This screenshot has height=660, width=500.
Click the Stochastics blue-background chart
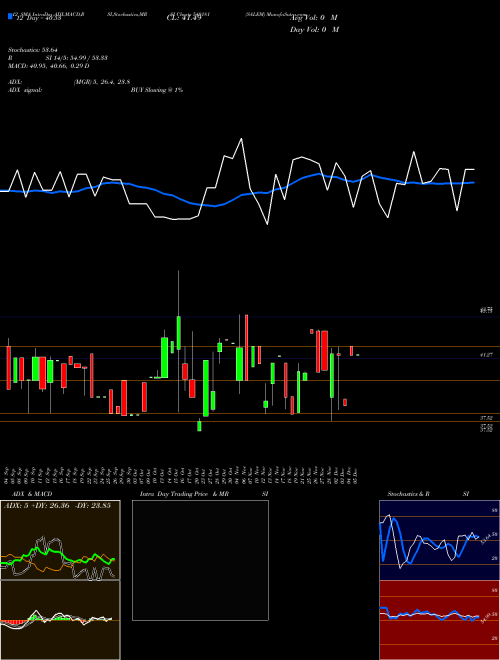439,540
